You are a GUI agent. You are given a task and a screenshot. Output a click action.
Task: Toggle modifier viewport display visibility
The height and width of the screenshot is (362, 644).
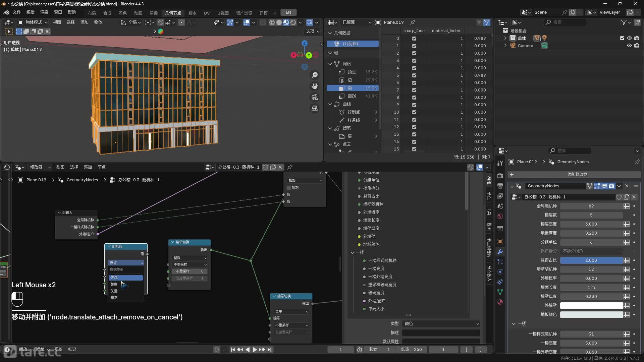(x=604, y=186)
